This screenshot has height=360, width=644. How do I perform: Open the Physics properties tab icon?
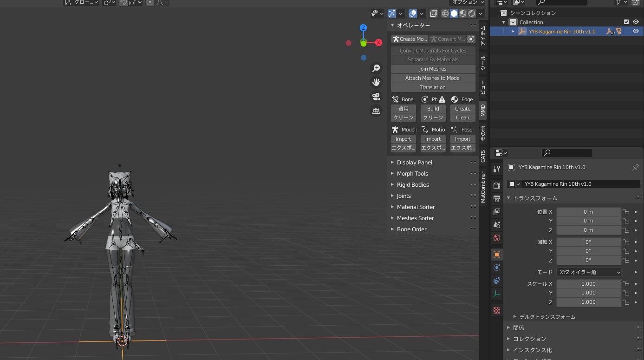497,268
